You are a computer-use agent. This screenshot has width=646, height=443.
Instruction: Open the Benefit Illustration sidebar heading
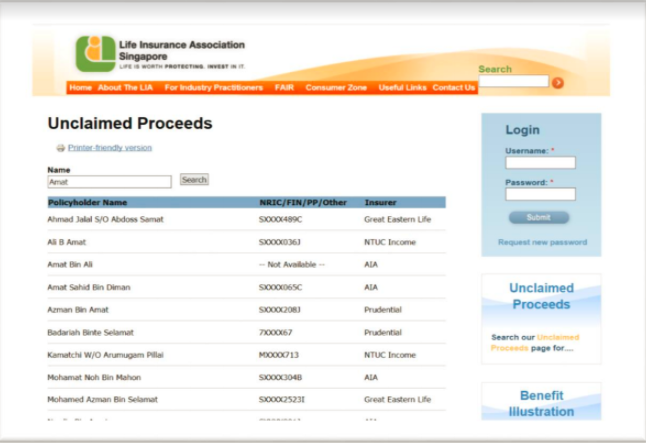click(x=541, y=403)
